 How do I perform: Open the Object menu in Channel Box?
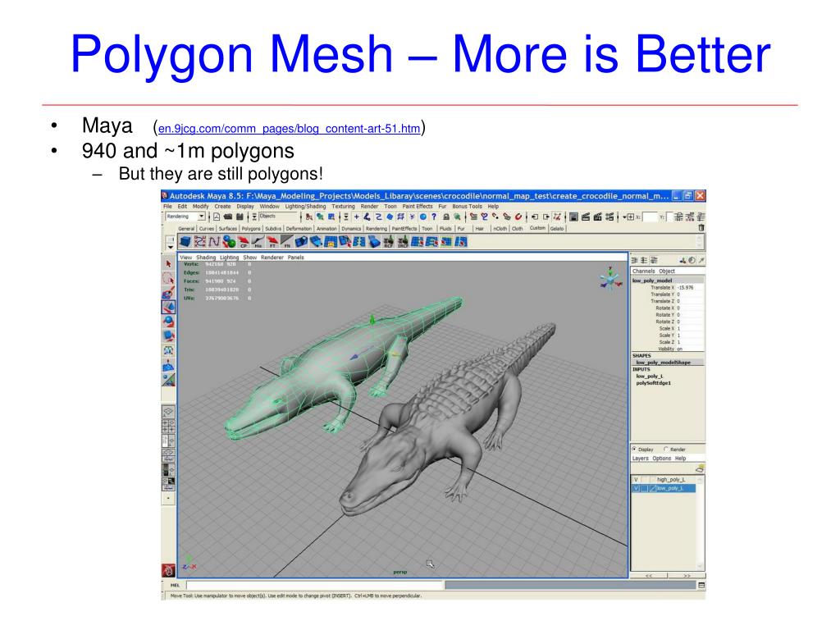click(x=667, y=271)
